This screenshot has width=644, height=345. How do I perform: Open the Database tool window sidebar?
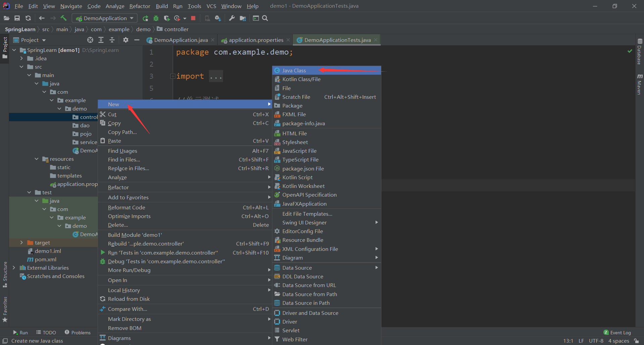(x=640, y=51)
